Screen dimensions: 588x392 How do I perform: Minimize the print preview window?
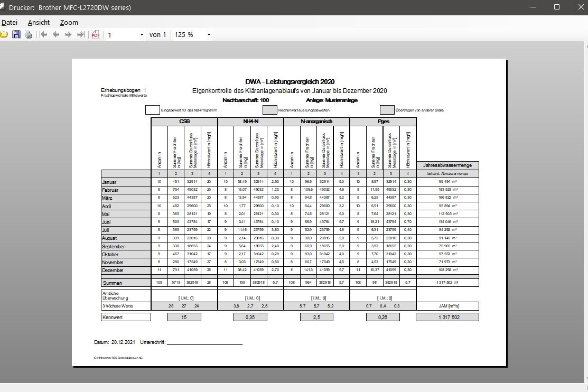tap(532, 7)
